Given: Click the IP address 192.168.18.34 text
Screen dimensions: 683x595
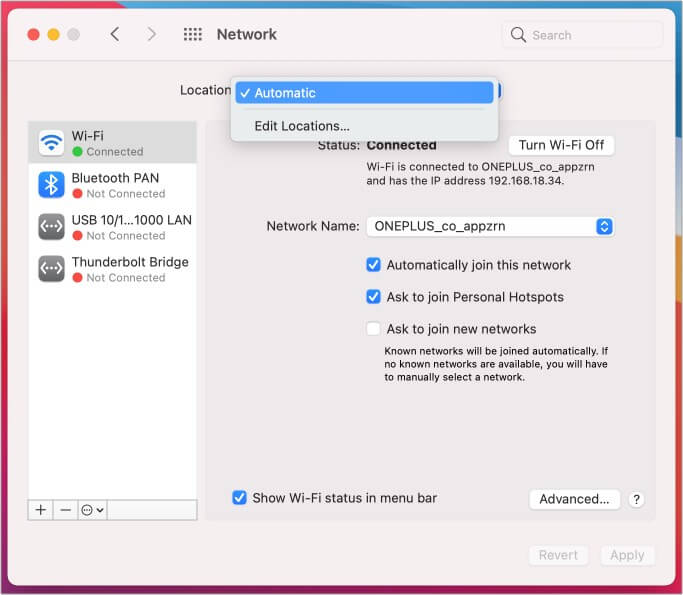Looking at the screenshot, I should 526,181.
